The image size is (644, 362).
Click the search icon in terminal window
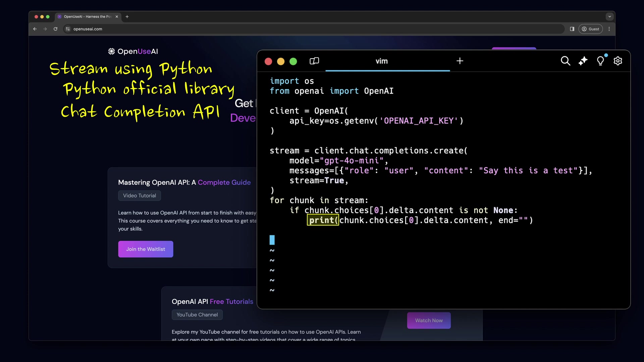pos(566,61)
